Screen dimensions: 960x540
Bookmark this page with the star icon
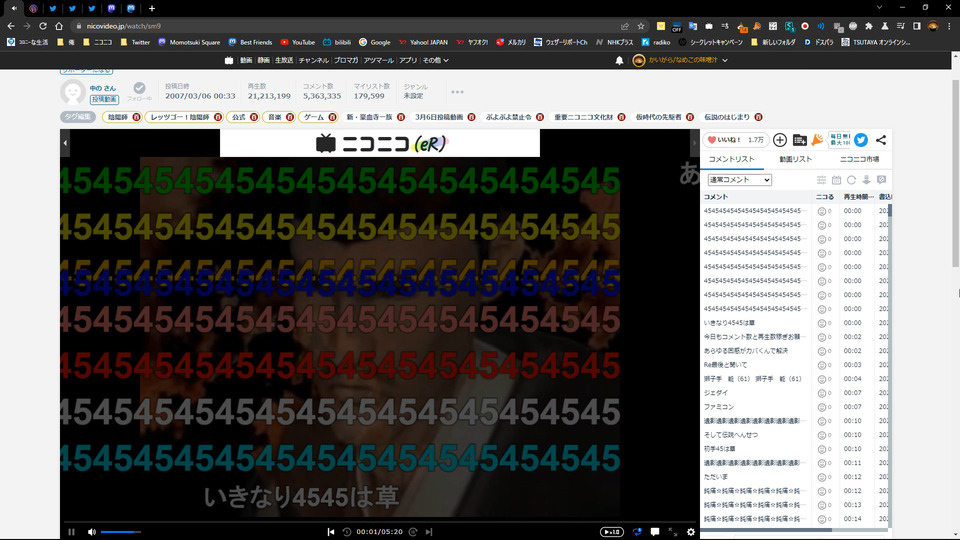[641, 26]
